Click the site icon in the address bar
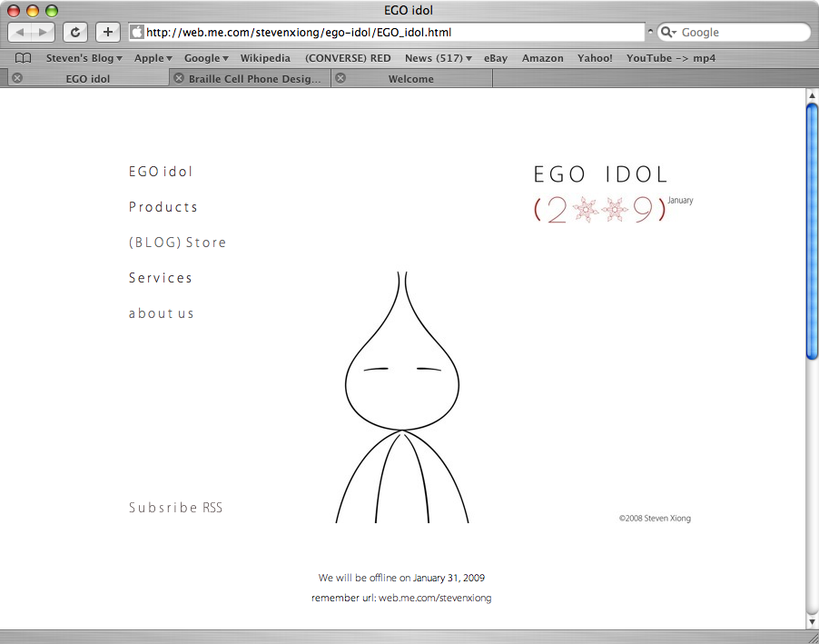This screenshot has height=644, width=819. [137, 33]
